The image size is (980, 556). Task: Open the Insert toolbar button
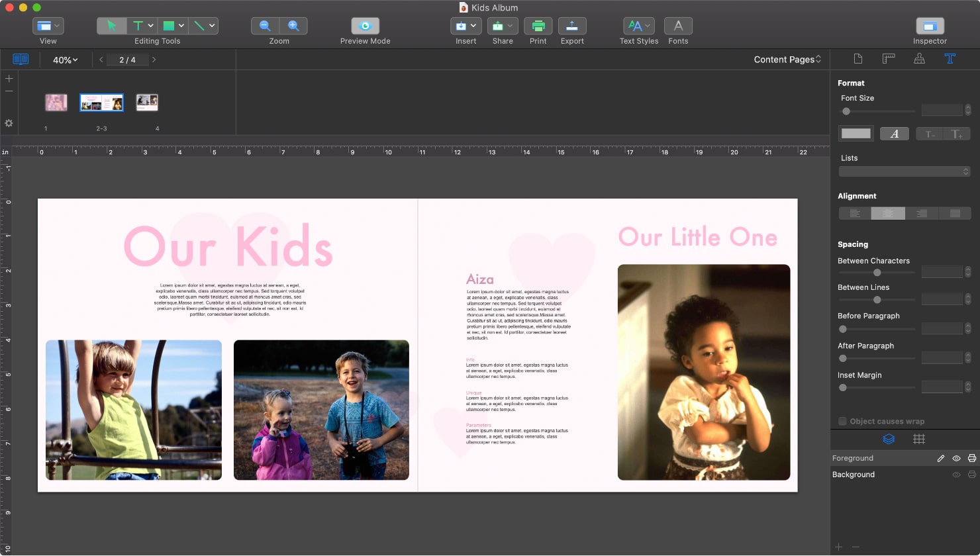[465, 26]
